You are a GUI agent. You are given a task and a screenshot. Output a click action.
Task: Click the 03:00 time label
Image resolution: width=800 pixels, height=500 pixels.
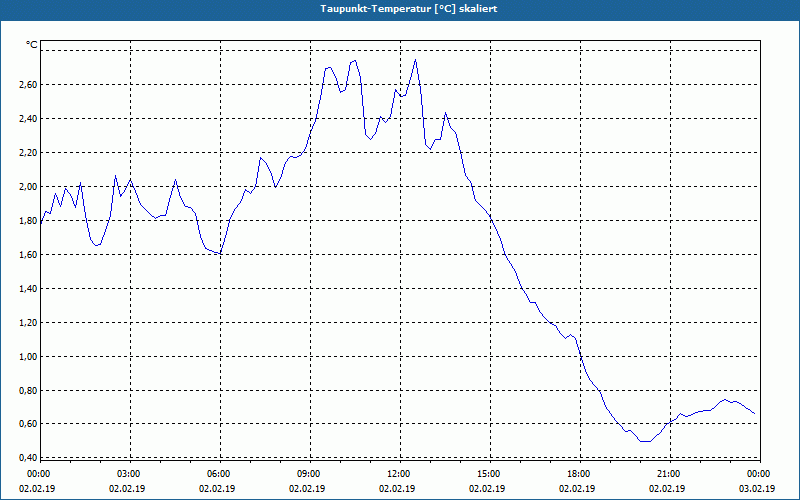(127, 474)
